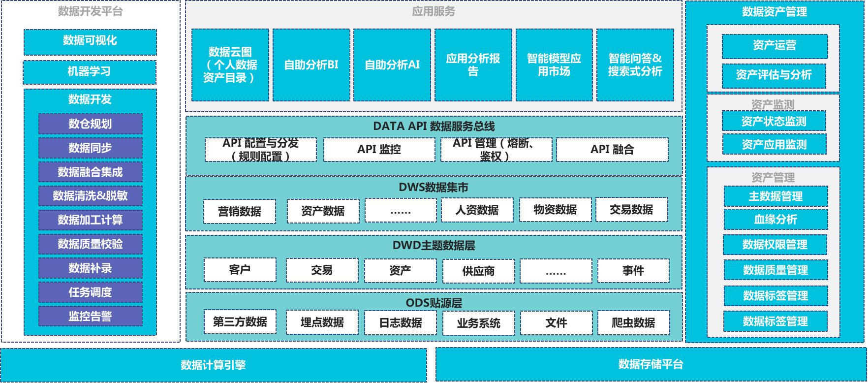Click the 数据加工计算 box
The image size is (868, 383).
tap(91, 220)
